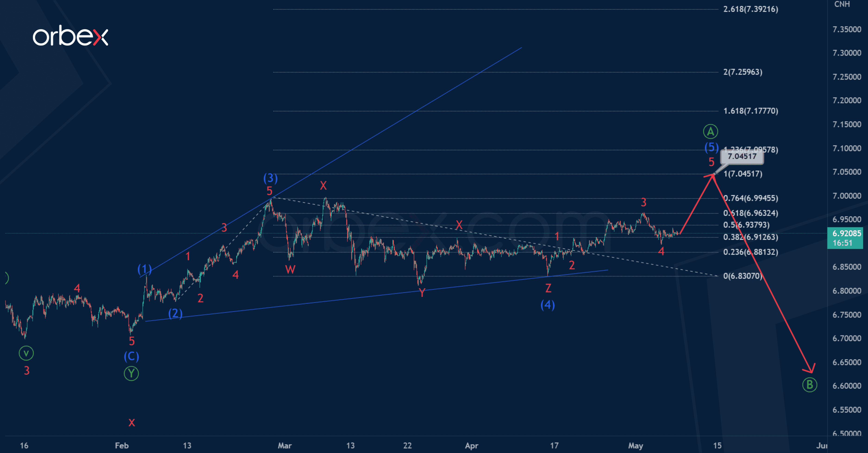This screenshot has height=453, width=868.
Task: Click the 0.764(6.99455) Fibonacci label
Action: pos(751,198)
